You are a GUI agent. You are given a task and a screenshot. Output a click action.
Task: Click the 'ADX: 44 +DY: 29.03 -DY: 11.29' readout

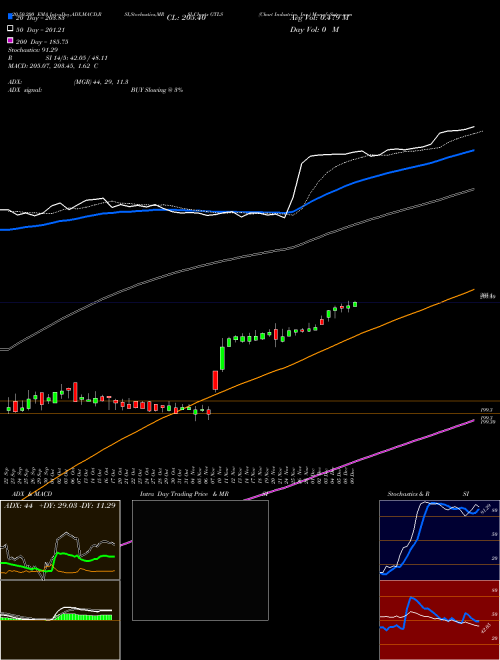coord(59,505)
